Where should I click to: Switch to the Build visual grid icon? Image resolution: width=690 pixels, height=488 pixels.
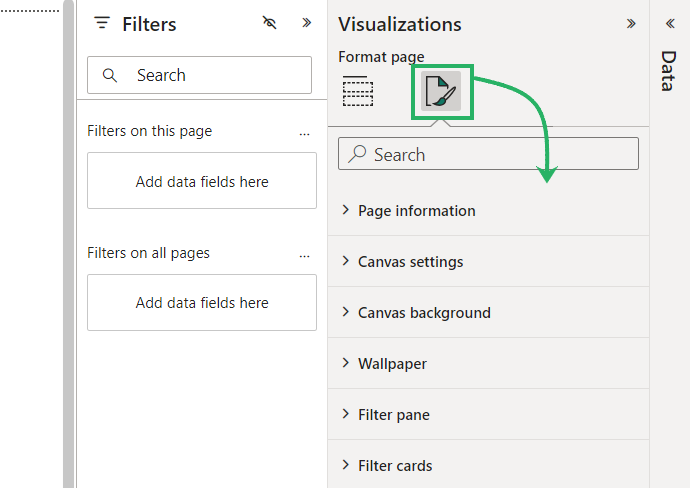[x=358, y=92]
